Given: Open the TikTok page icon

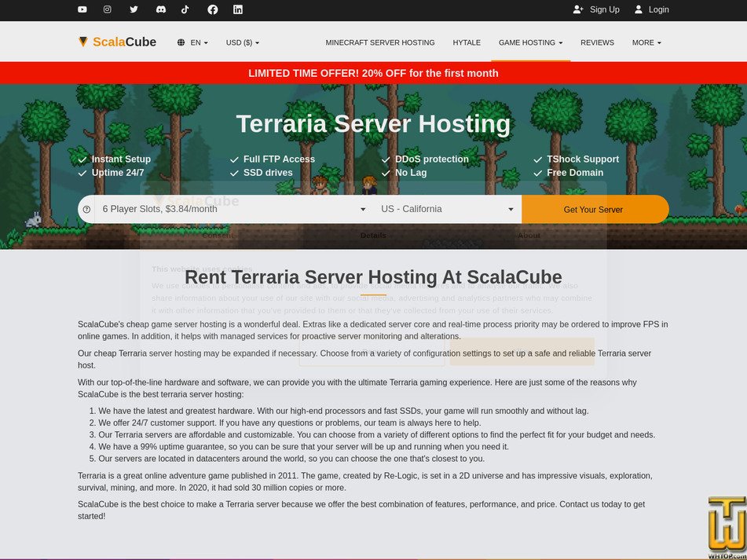Looking at the screenshot, I should (185, 9).
